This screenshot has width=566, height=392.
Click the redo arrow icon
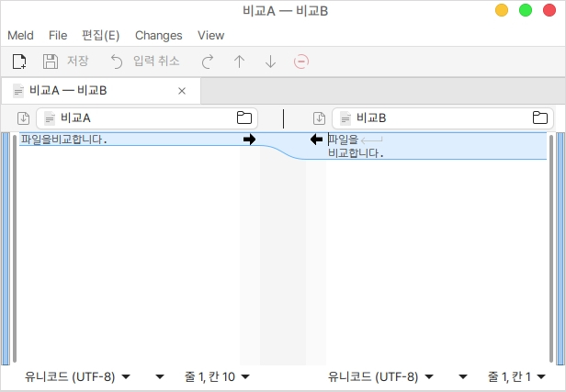pos(208,62)
